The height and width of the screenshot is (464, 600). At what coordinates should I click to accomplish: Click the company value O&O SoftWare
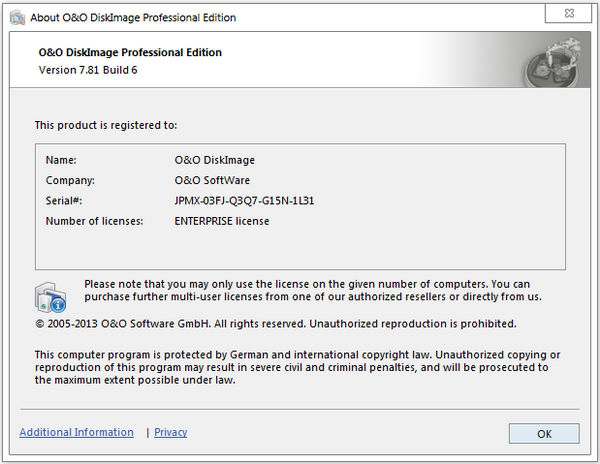(214, 180)
